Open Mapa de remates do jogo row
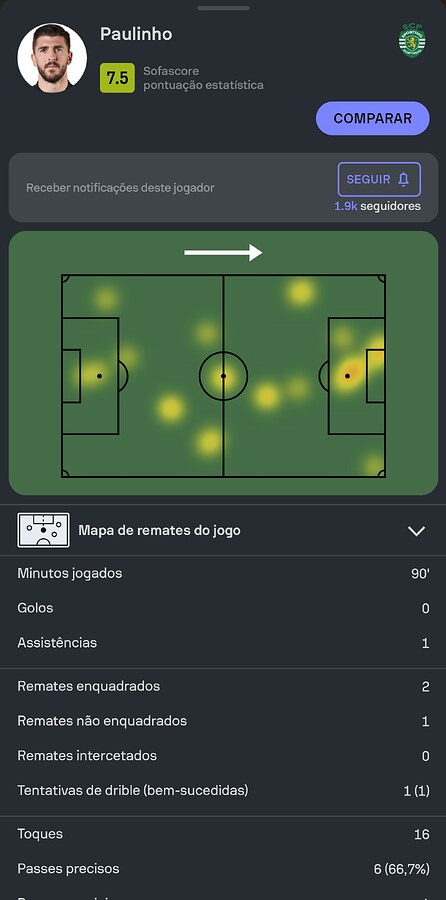The width and height of the screenshot is (446, 900). coord(223,530)
